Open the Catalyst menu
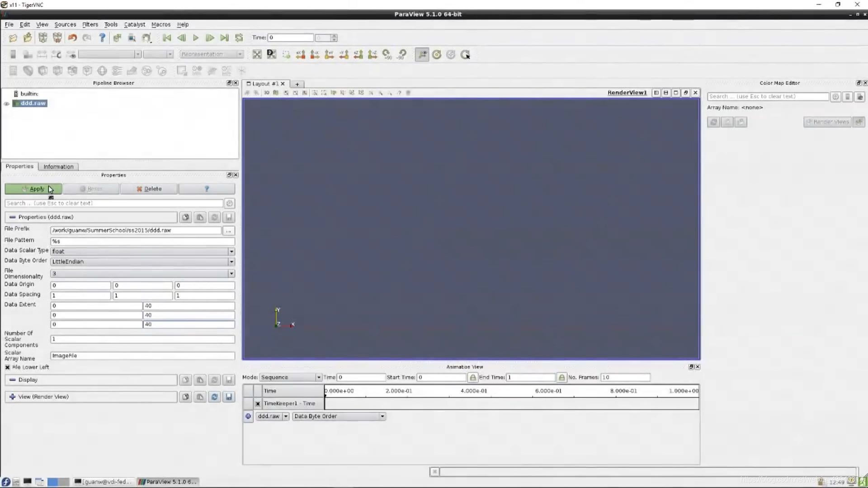The height and width of the screenshot is (488, 868). pyautogui.click(x=134, y=24)
